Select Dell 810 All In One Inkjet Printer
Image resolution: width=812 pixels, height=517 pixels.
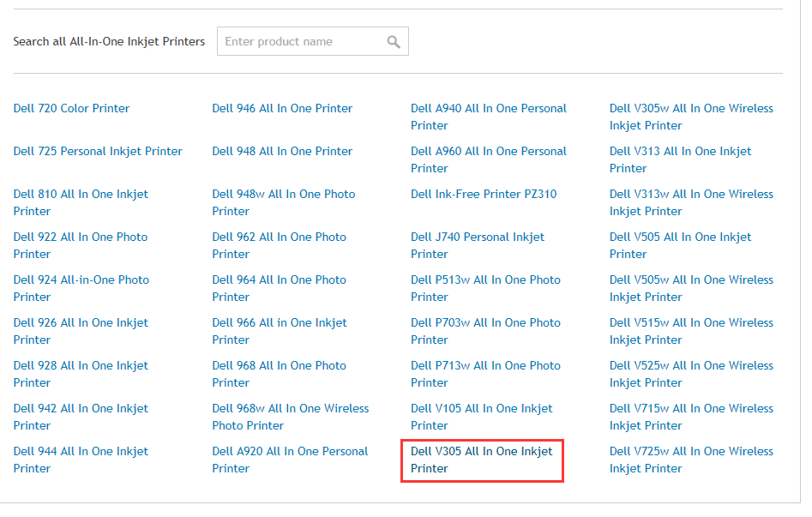81,202
